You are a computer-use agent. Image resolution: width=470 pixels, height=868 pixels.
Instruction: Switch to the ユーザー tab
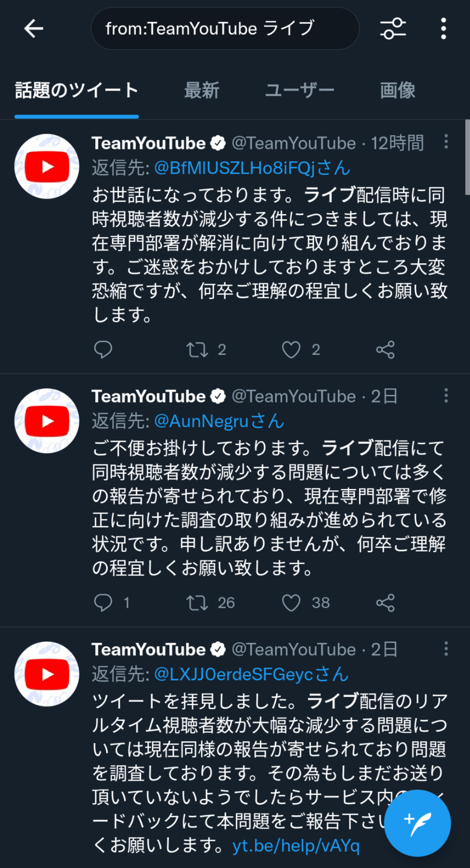pyautogui.click(x=300, y=90)
